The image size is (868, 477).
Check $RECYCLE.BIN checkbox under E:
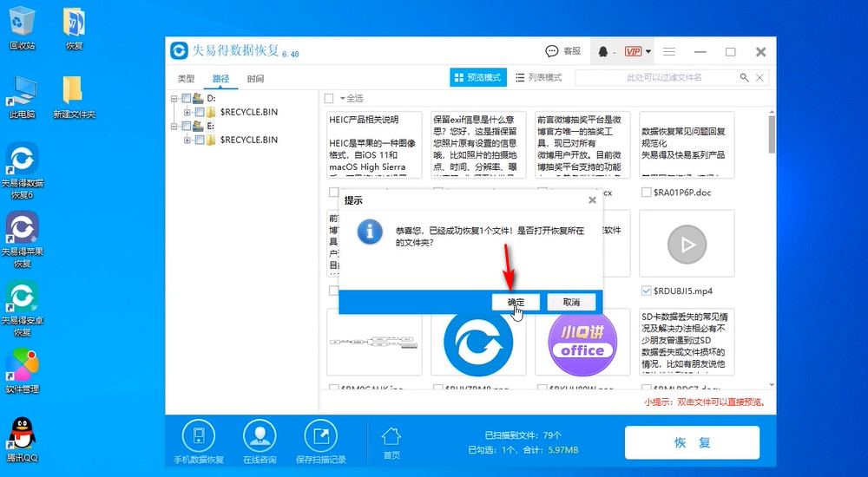coord(200,140)
